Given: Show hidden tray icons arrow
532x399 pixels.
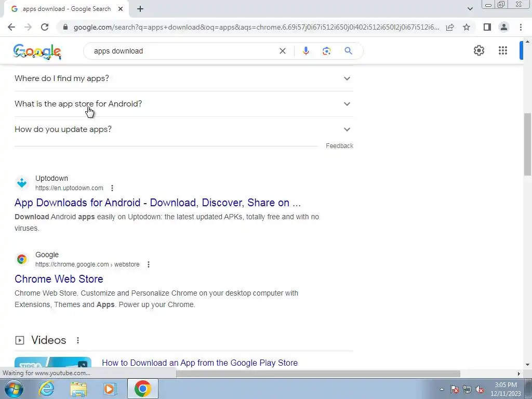Looking at the screenshot, I should (442, 389).
